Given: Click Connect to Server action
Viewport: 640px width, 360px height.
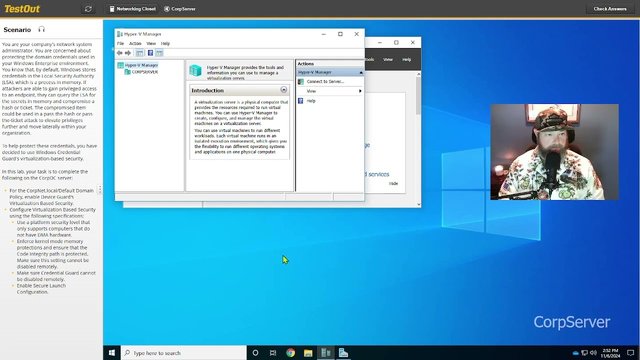Looking at the screenshot, I should (325, 82).
